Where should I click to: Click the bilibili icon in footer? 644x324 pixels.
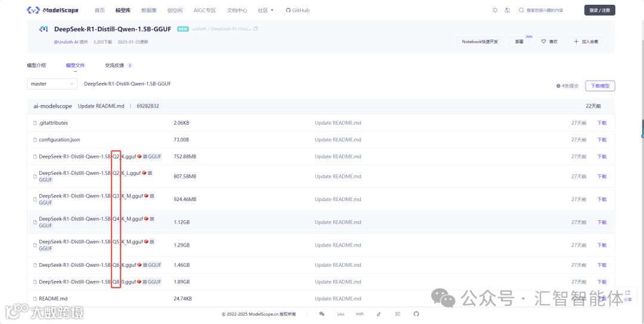click(340, 314)
